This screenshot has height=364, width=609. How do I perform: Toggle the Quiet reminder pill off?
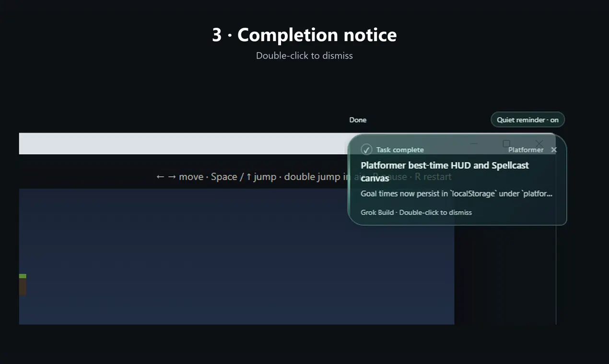click(527, 120)
